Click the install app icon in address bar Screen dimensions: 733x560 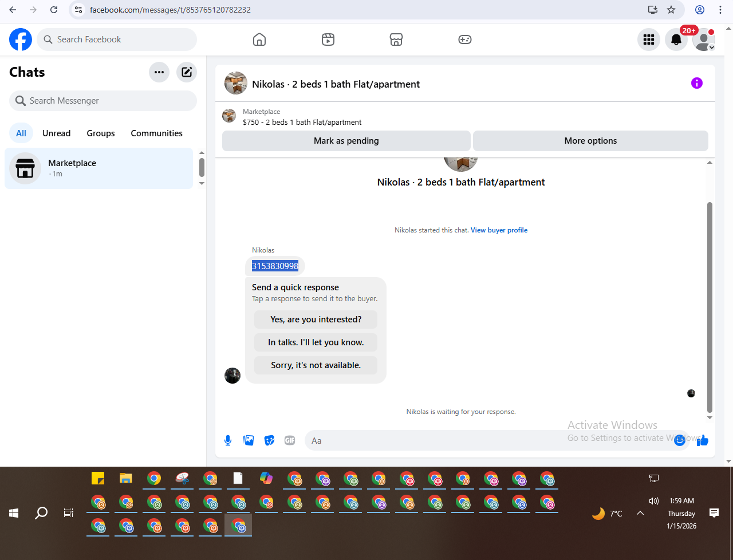point(652,10)
